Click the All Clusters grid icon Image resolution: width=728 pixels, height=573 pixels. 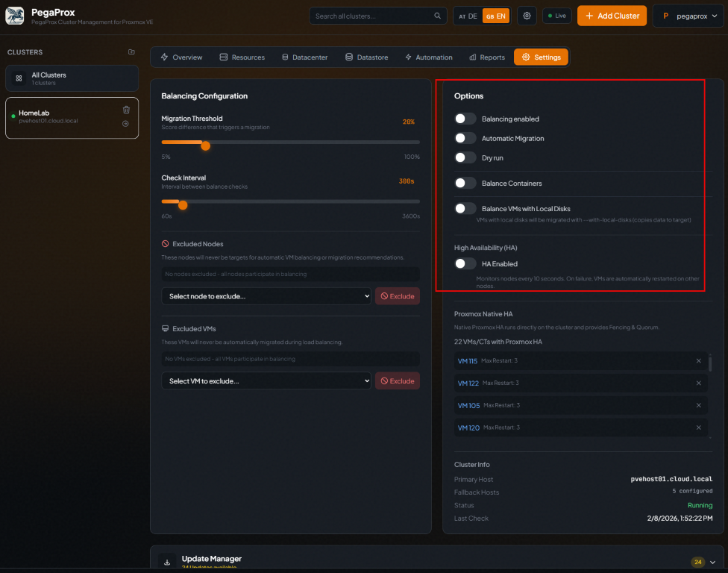point(19,78)
